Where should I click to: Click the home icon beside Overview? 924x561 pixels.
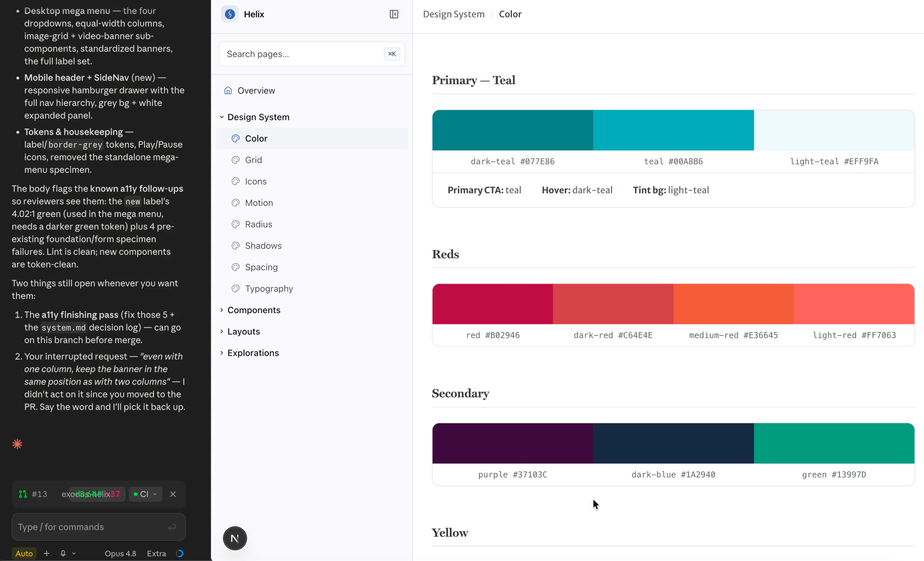click(x=228, y=91)
